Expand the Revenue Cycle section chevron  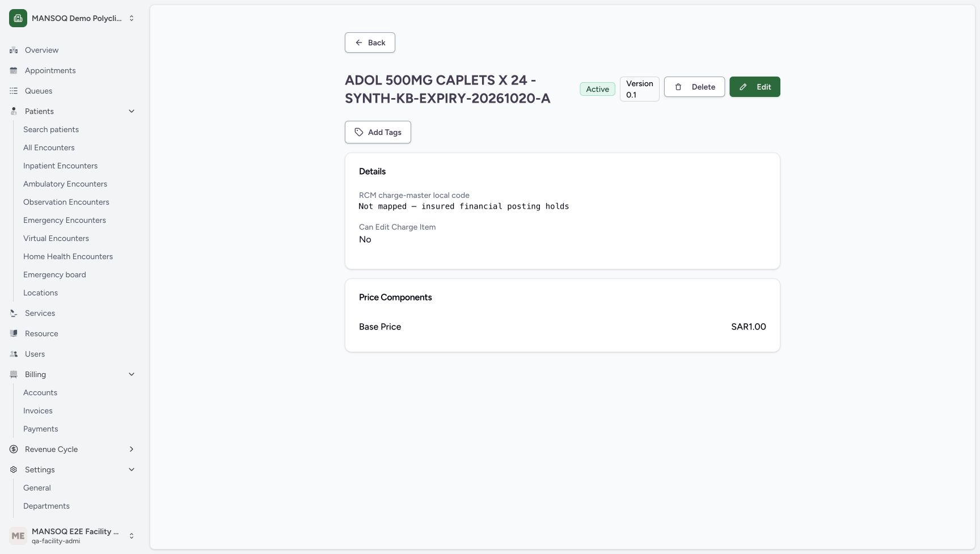(x=132, y=449)
